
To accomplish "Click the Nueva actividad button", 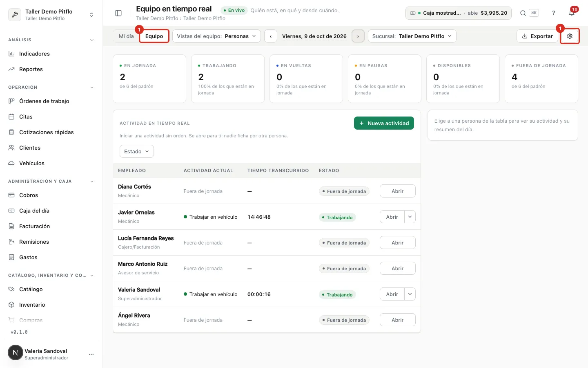I will [384, 123].
